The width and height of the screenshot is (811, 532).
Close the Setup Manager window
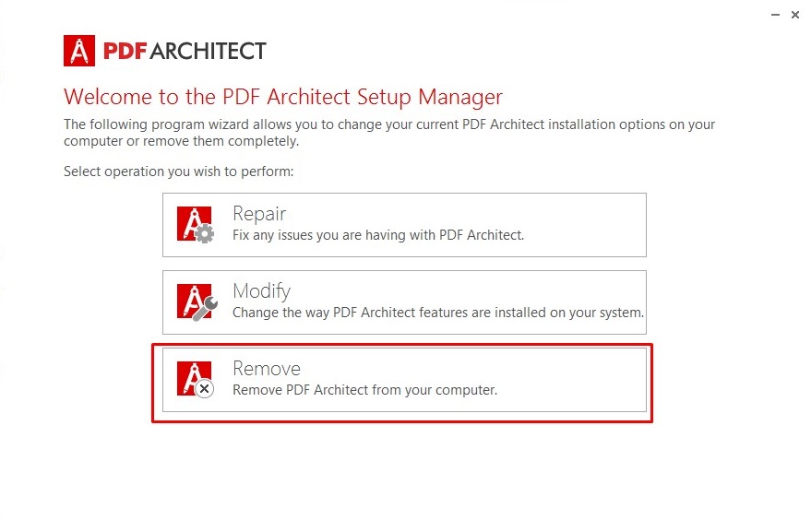click(795, 15)
